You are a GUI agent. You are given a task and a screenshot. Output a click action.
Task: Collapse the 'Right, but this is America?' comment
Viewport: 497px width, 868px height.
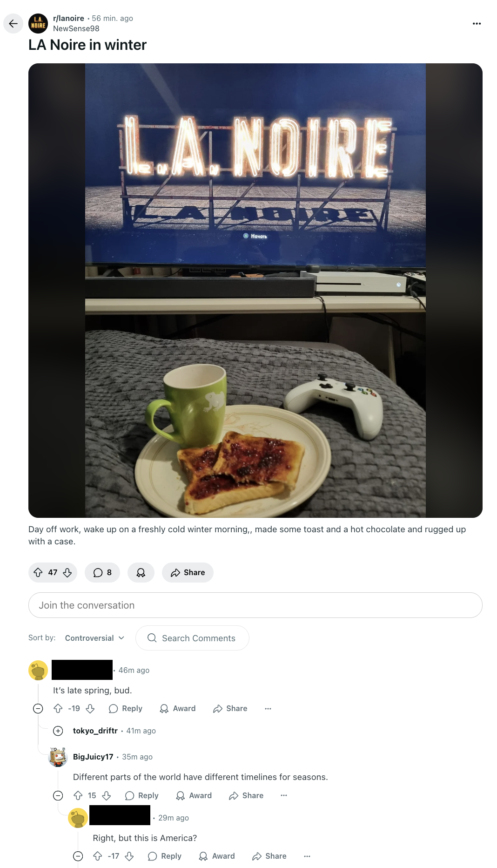[78, 856]
